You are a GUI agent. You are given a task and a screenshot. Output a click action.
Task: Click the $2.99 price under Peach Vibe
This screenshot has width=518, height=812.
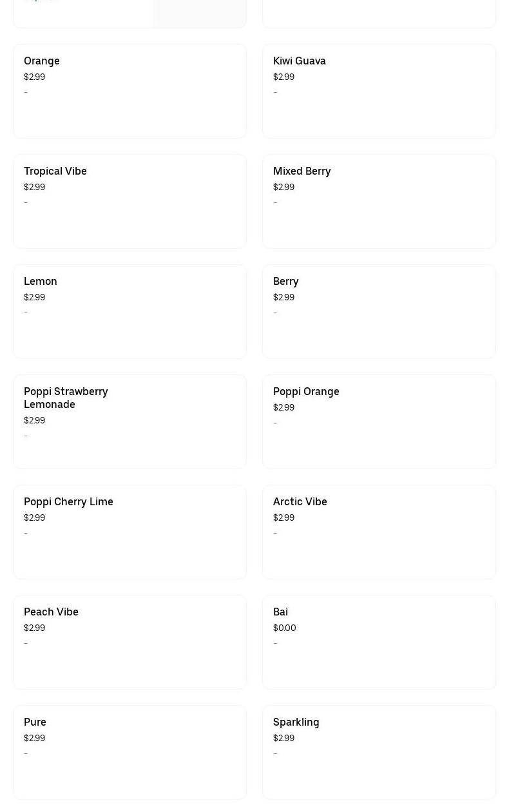34,628
